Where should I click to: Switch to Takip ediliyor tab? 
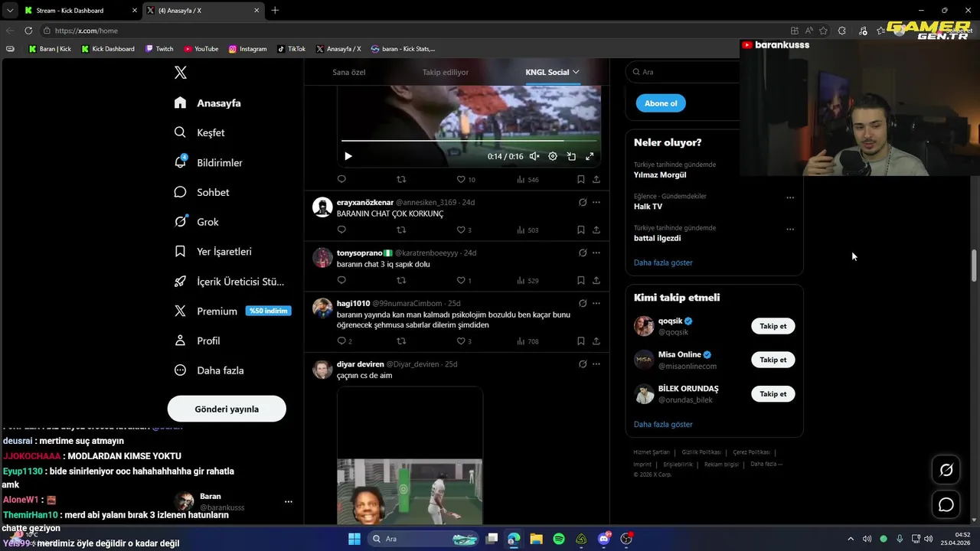click(x=446, y=72)
